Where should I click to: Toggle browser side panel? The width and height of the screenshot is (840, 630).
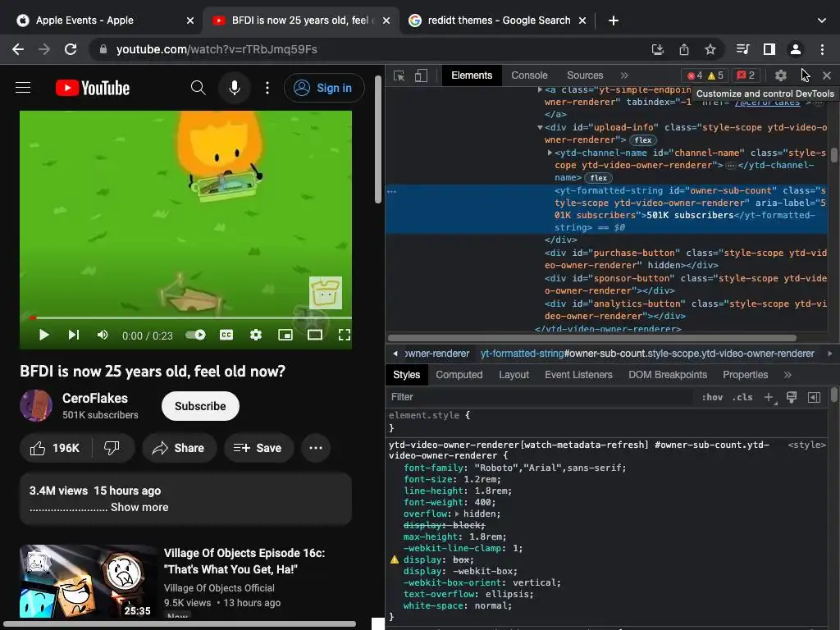[769, 49]
